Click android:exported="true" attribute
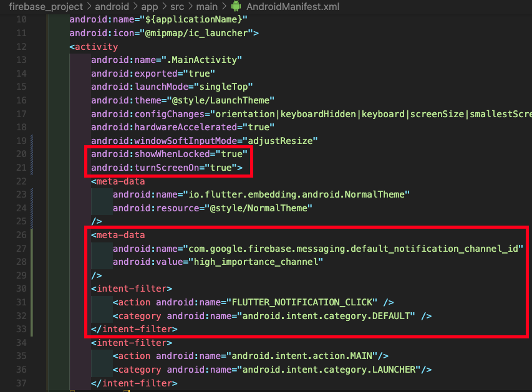Viewport: 532px width, 392px height. tap(153, 74)
